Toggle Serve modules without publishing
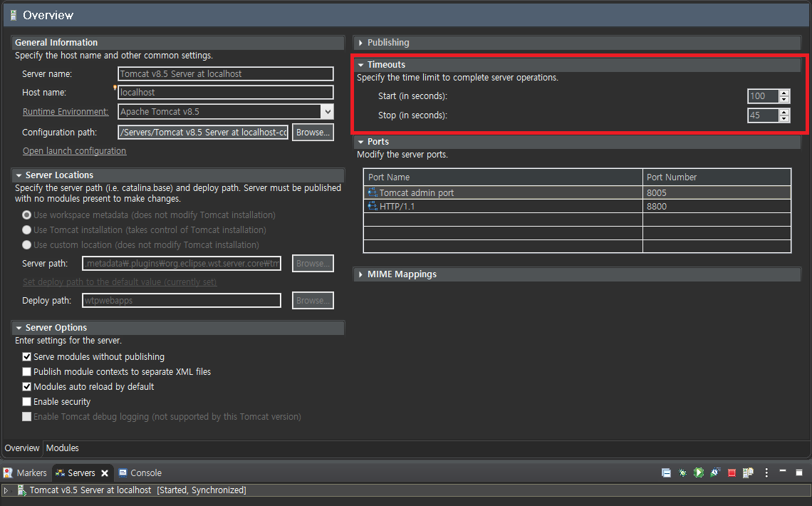The height and width of the screenshot is (506, 812). click(27, 357)
